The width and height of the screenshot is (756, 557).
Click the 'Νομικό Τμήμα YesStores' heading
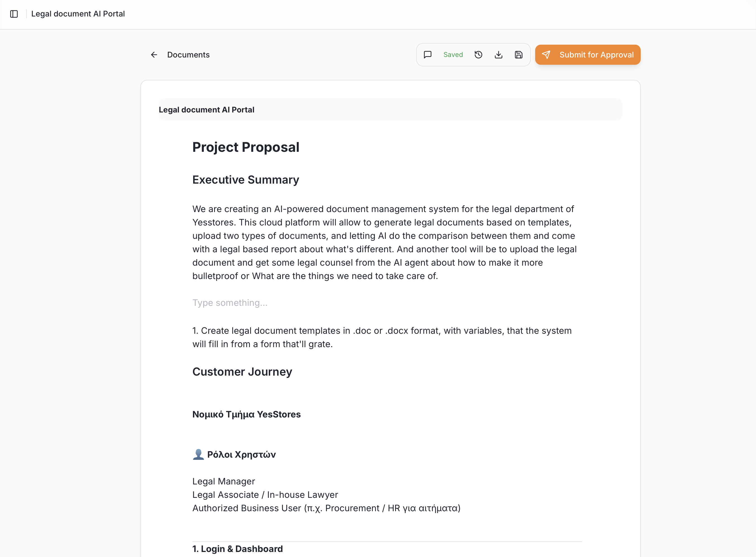click(246, 414)
